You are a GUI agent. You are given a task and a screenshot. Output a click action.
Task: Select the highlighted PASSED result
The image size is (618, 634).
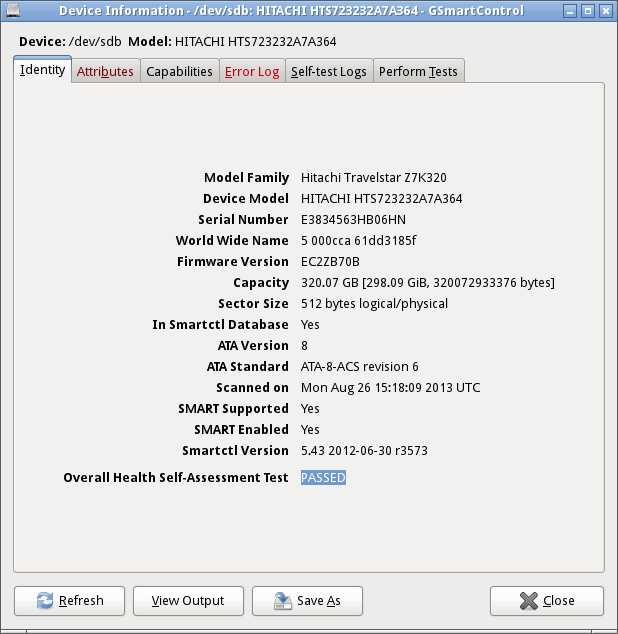pos(323,478)
